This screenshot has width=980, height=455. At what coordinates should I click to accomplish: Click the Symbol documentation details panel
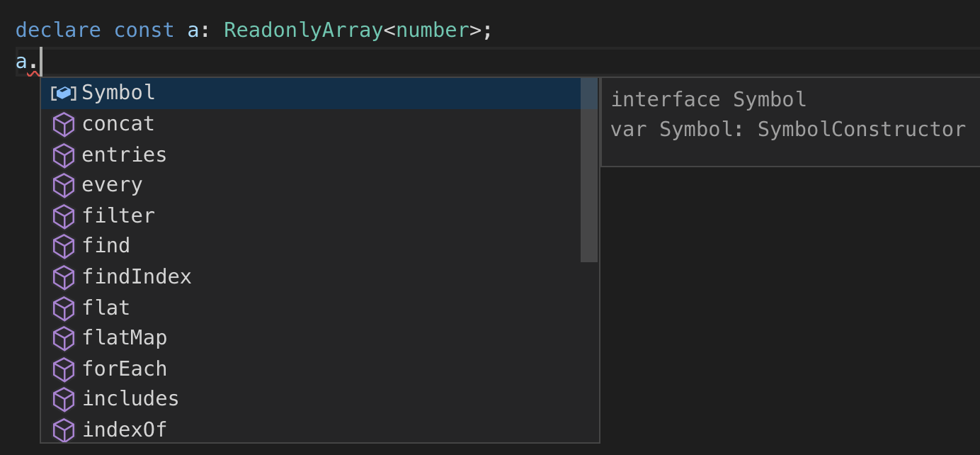point(789,122)
